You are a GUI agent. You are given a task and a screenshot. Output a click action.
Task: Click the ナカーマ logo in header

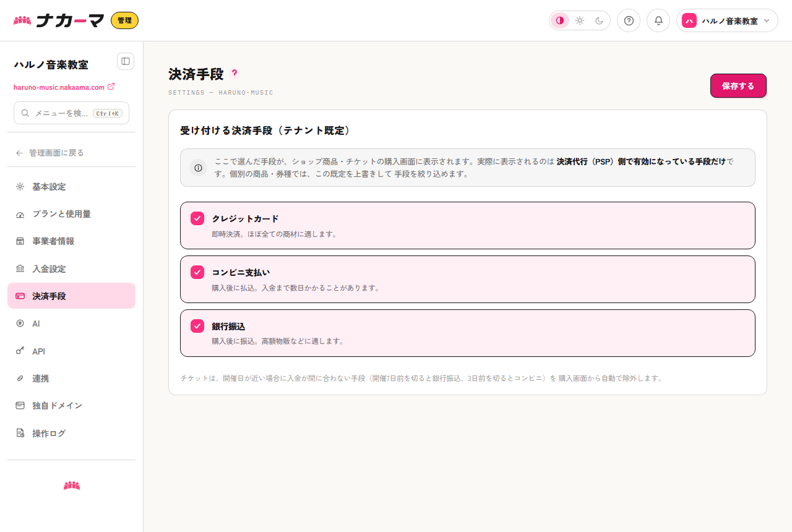coord(59,20)
